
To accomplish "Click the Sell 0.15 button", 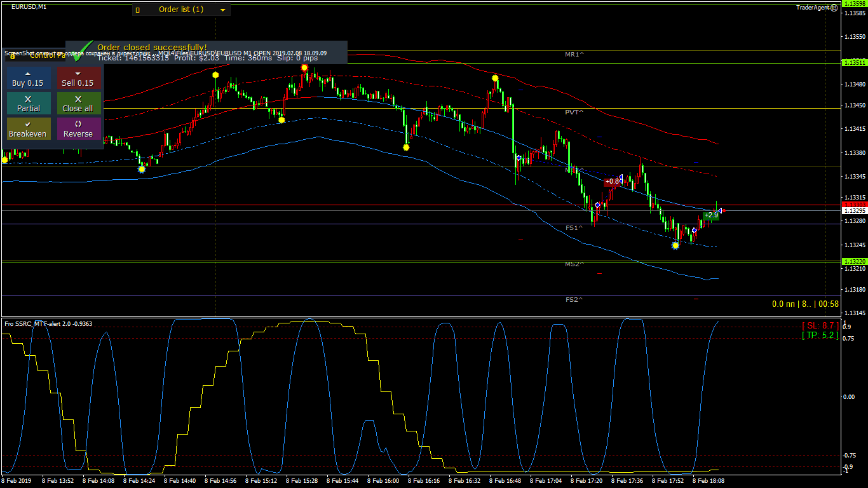I will tap(79, 78).
